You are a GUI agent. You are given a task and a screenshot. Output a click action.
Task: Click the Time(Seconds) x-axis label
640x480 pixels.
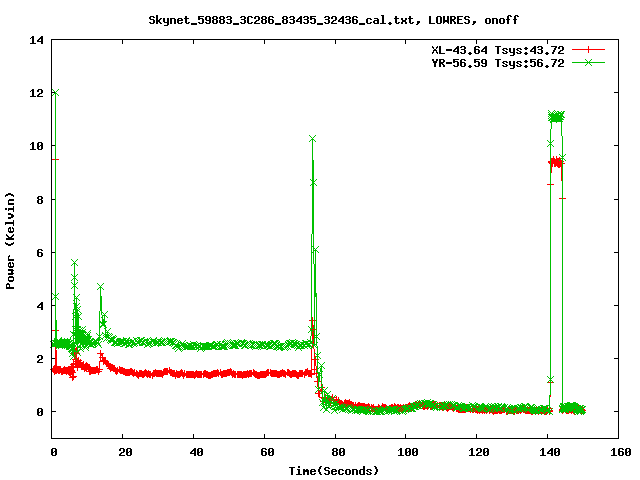point(333,471)
